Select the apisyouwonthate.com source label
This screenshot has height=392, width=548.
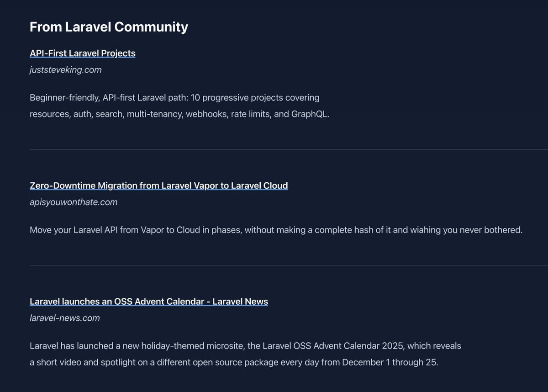[74, 202]
